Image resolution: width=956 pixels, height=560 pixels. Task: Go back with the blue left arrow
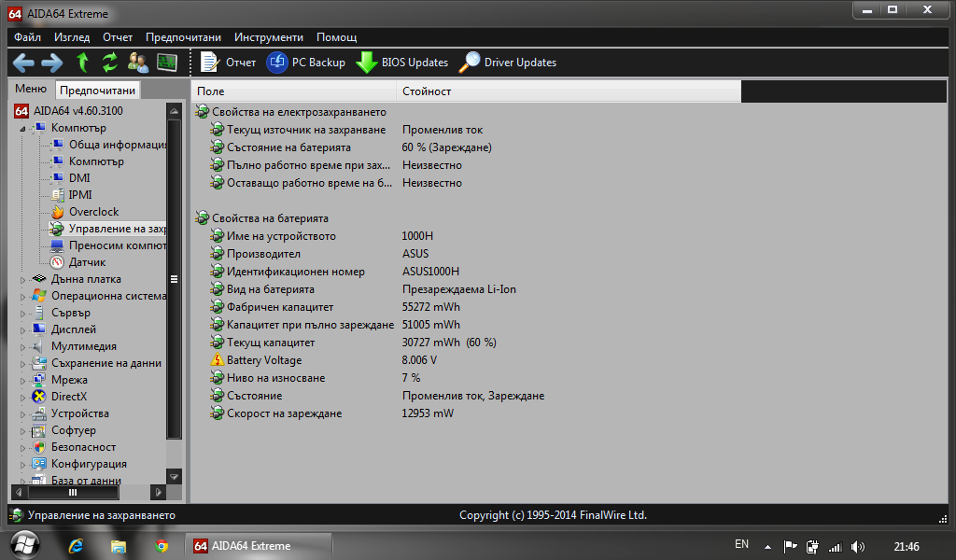tap(23, 63)
